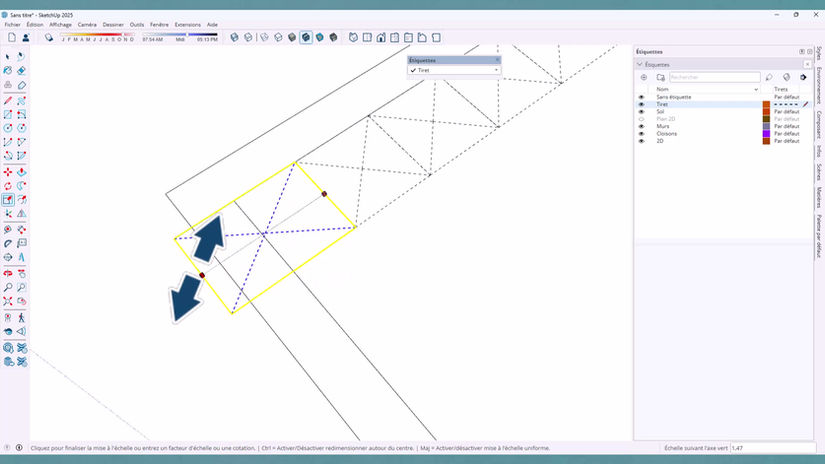This screenshot has height=464, width=825.
Task: Collapse the Étiquettes panel section
Action: click(x=640, y=64)
